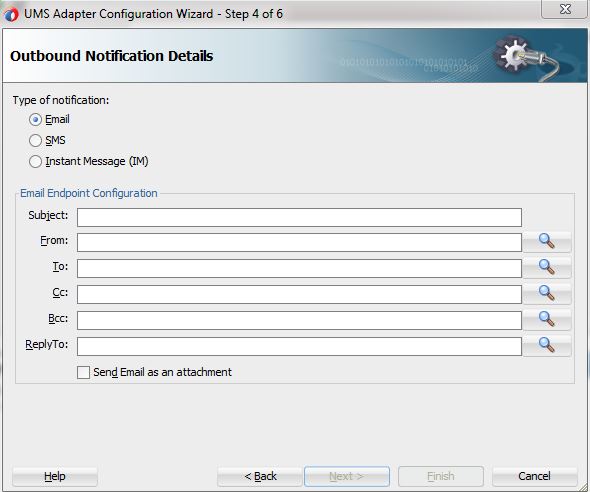Select the SMS notification type

point(35,141)
